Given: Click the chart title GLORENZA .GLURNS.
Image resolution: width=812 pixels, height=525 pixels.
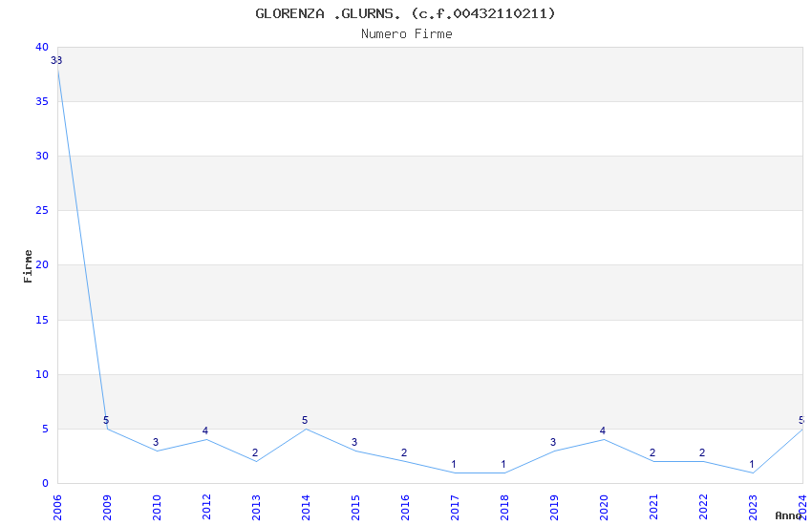Looking at the screenshot, I should (x=405, y=13).
